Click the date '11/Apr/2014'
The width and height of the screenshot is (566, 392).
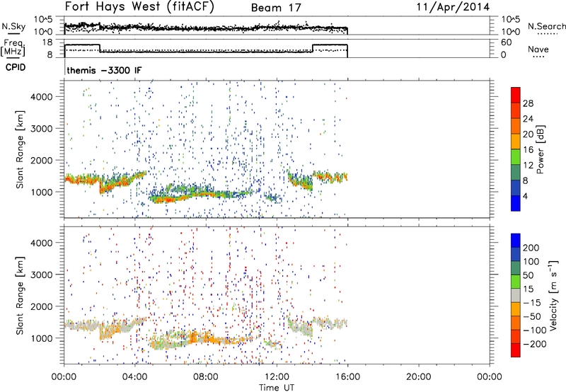coord(453,7)
